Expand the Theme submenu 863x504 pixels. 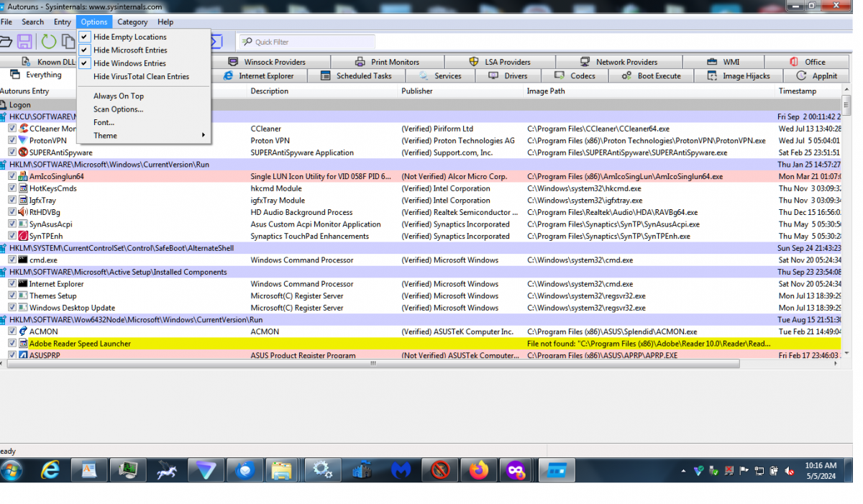pyautogui.click(x=144, y=135)
